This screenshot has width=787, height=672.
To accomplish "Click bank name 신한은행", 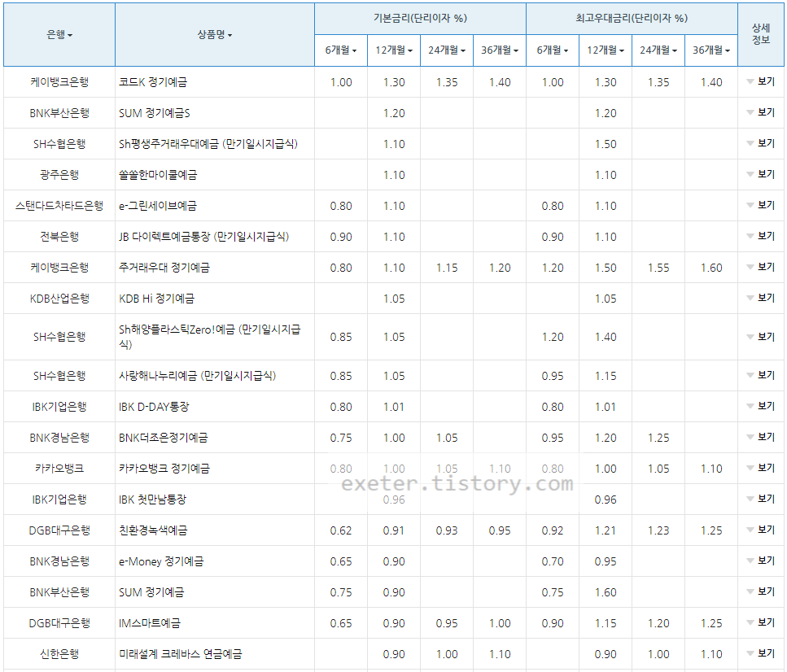I will 59,654.
